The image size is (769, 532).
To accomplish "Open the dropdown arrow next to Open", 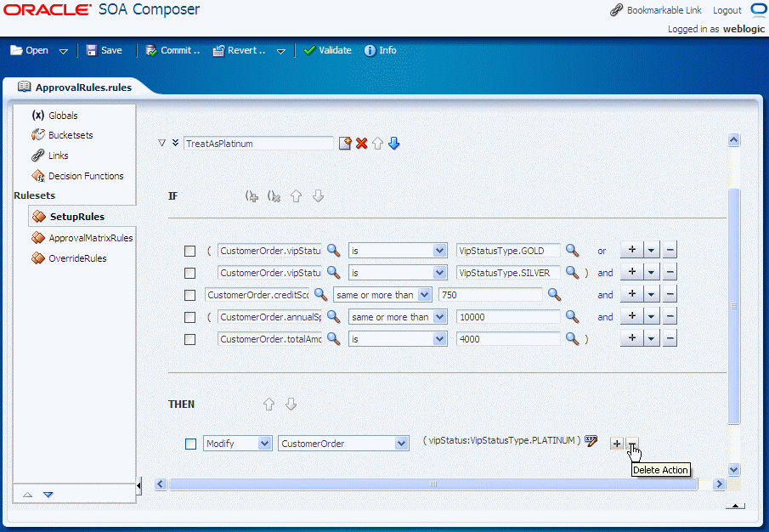I will pyautogui.click(x=64, y=51).
